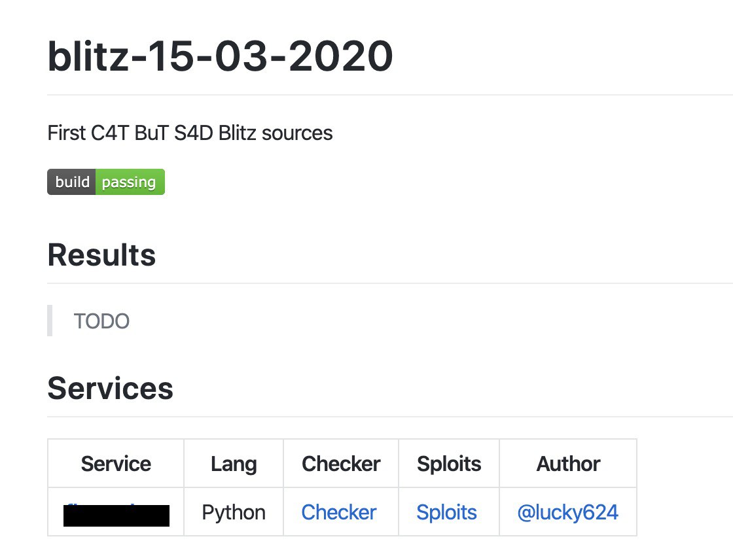Open the @lucky624 author profile link
Screen dimensions: 733x560
(567, 512)
